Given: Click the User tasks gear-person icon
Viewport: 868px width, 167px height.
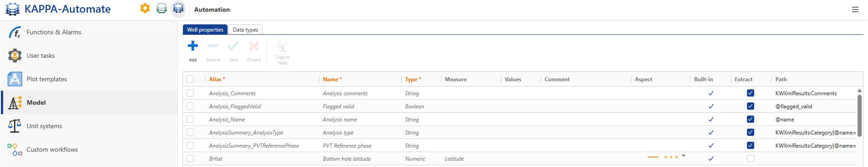Looking at the screenshot, I should 14,56.
